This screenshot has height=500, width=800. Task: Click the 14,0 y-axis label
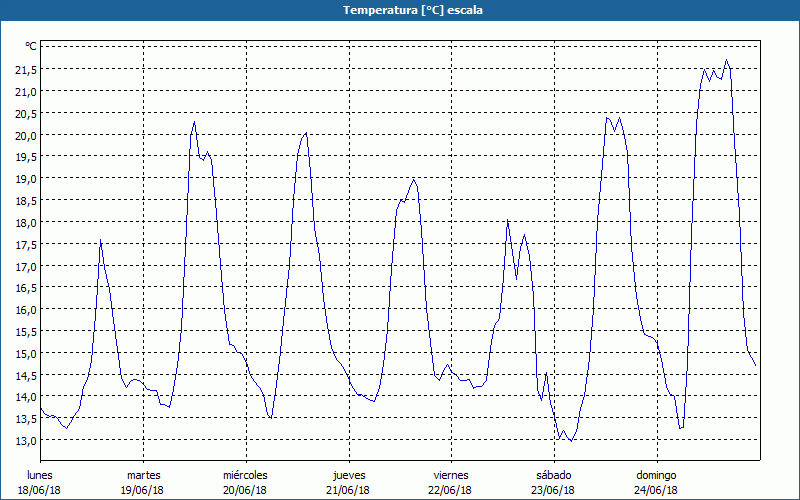(x=26, y=397)
